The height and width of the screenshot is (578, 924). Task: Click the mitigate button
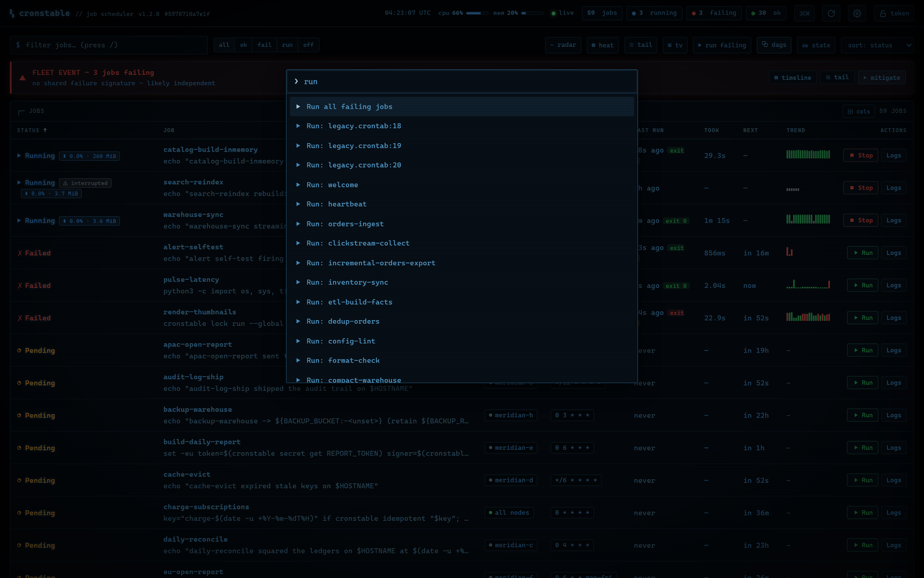[882, 78]
